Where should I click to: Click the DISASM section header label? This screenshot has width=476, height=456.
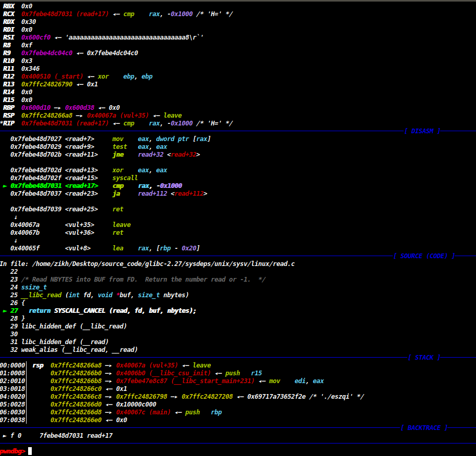422,131
